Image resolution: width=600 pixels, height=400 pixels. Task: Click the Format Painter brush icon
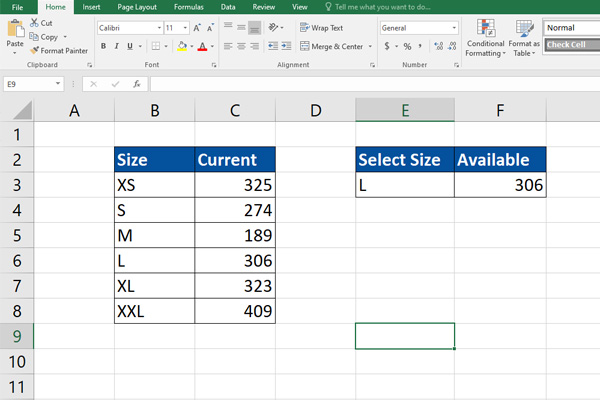tap(34, 50)
